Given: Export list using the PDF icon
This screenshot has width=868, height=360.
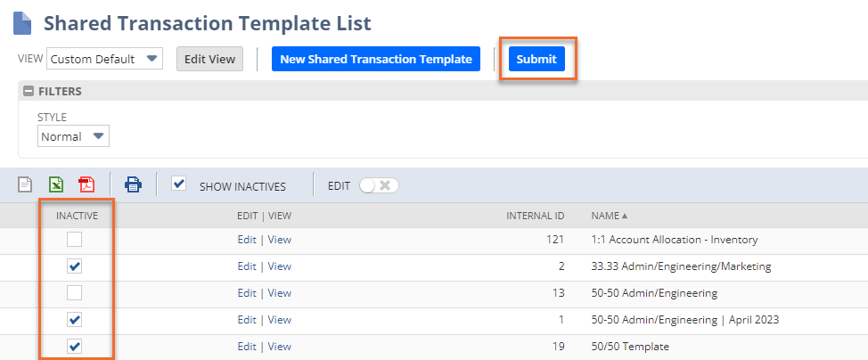Looking at the screenshot, I should (x=86, y=185).
